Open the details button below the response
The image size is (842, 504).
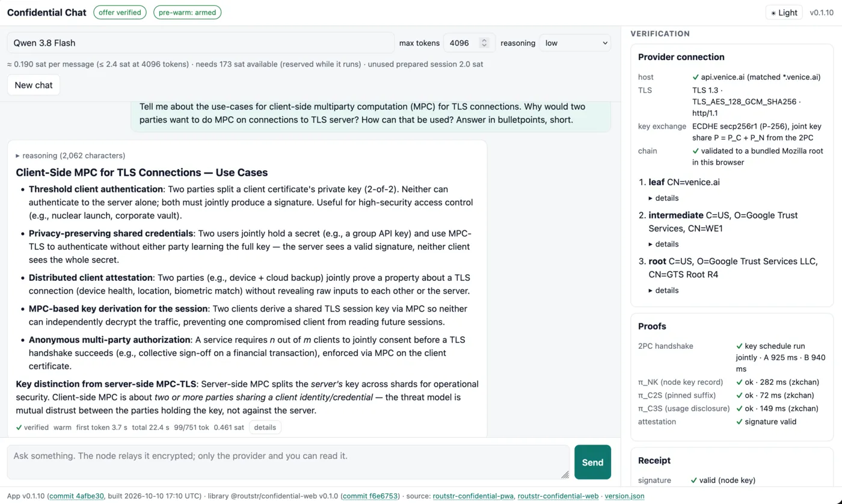[x=265, y=428]
